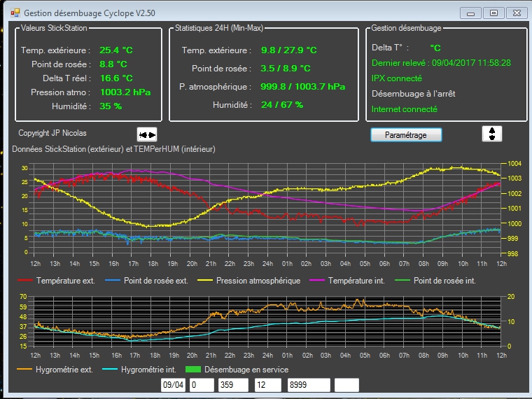The width and height of the screenshot is (532, 399).
Task: Click the Désembuage à l'arrêt status
Action: tap(413, 94)
